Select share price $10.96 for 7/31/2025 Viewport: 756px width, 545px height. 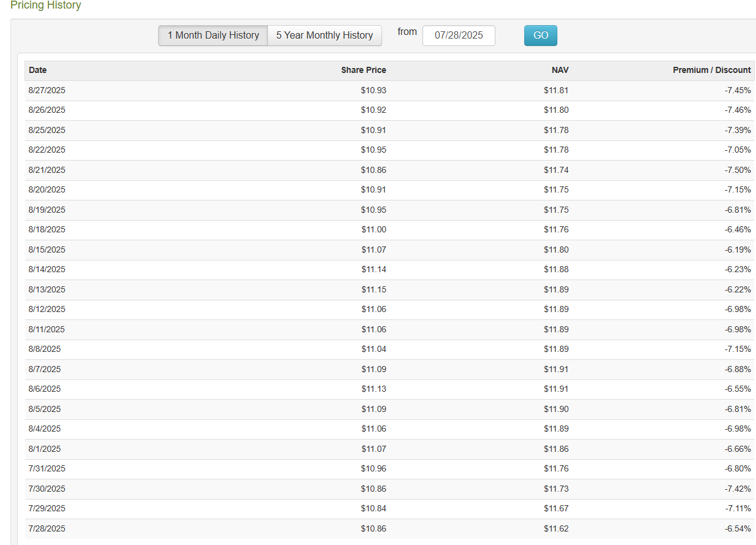click(373, 469)
